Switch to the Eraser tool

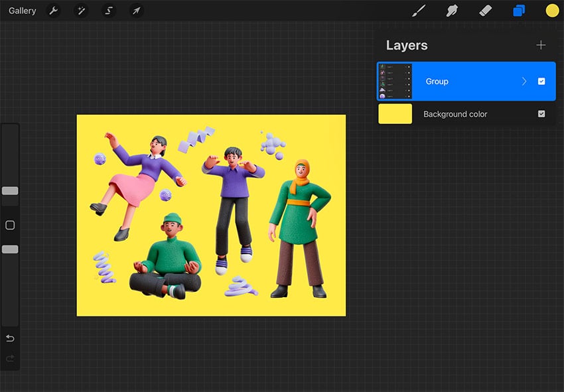pos(485,11)
